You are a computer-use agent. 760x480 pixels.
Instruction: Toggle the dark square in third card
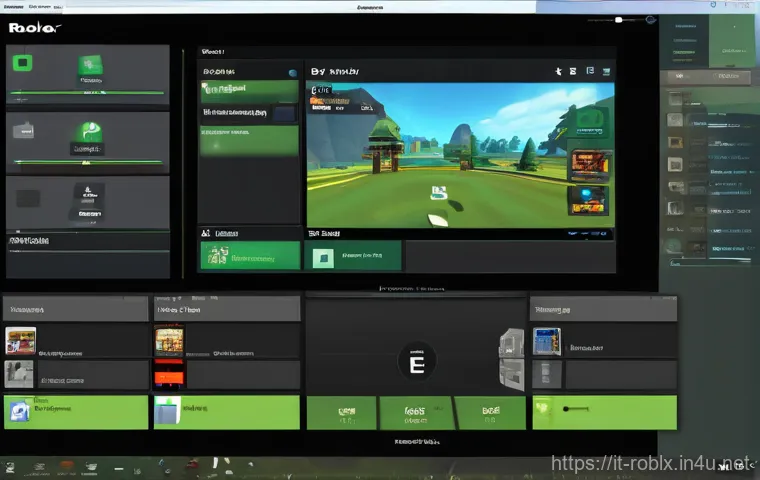[x=28, y=198]
